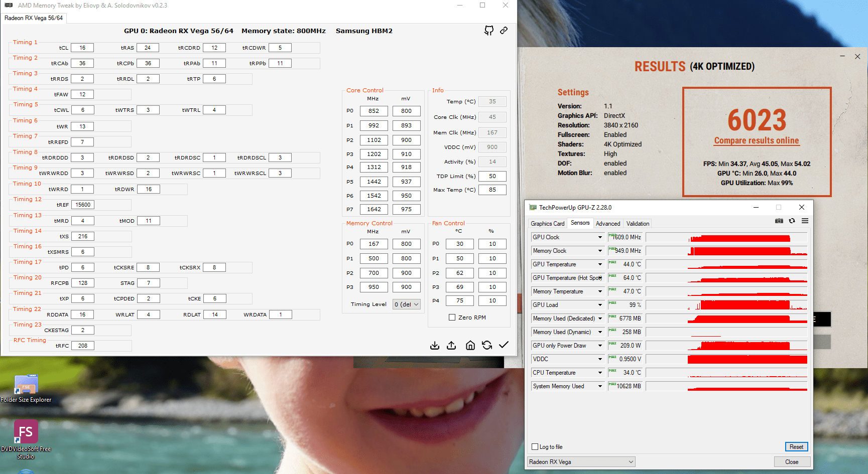Expand the Memory Used (Dynamic) dropdown
Viewport: 868px width, 474px height.
point(600,332)
